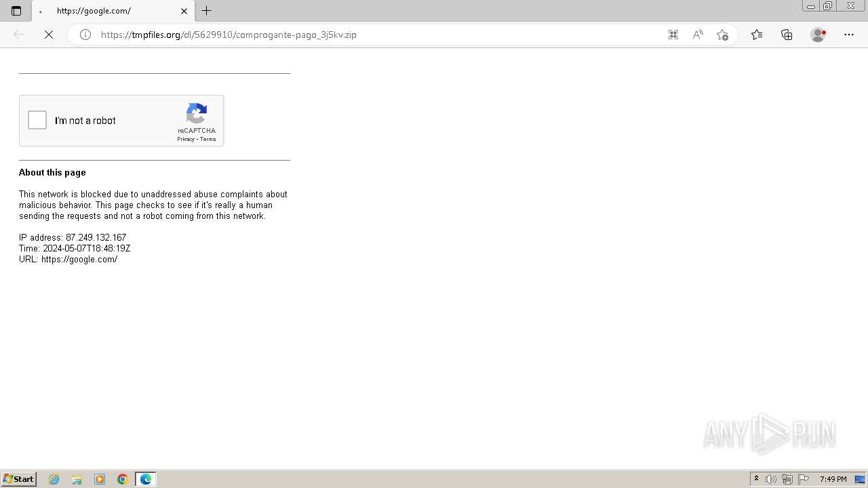This screenshot has width=868, height=488.
Task: Restore down the browser window
Action: tap(827, 6)
